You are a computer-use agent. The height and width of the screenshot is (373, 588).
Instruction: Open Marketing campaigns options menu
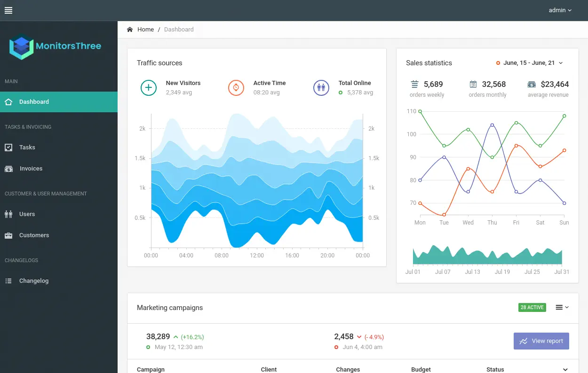562,307
